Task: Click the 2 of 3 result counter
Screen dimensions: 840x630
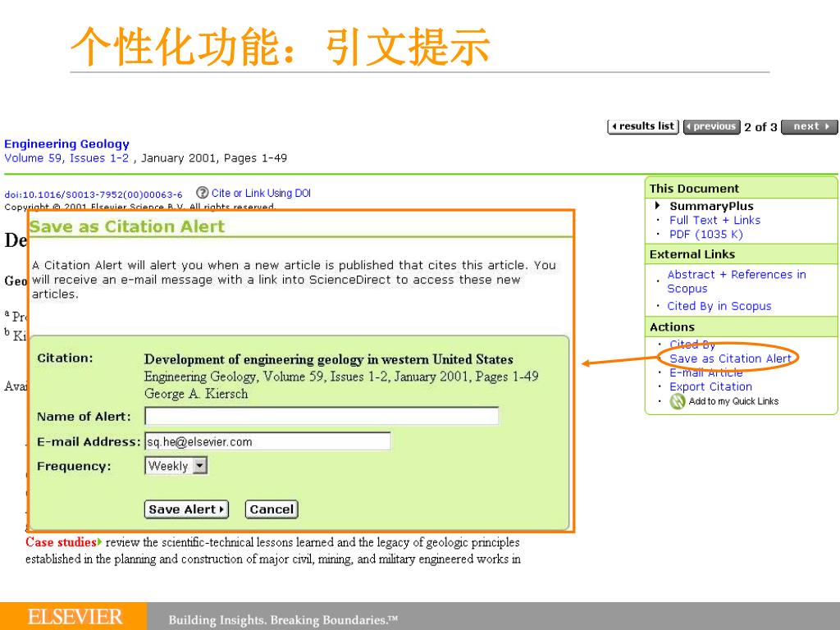Action: 760,127
